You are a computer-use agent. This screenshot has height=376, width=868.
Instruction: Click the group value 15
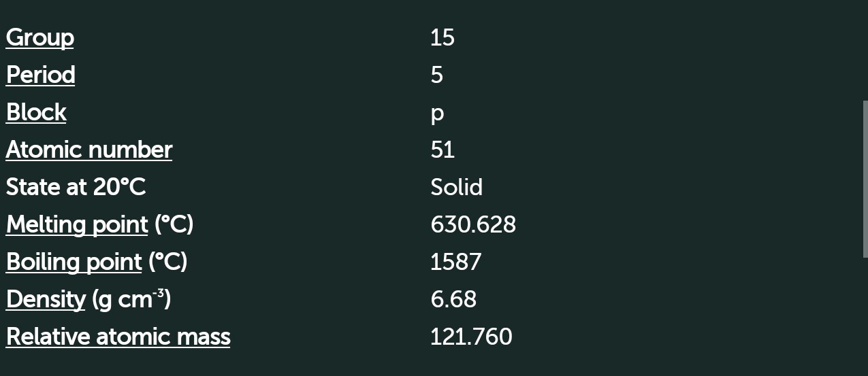click(442, 37)
